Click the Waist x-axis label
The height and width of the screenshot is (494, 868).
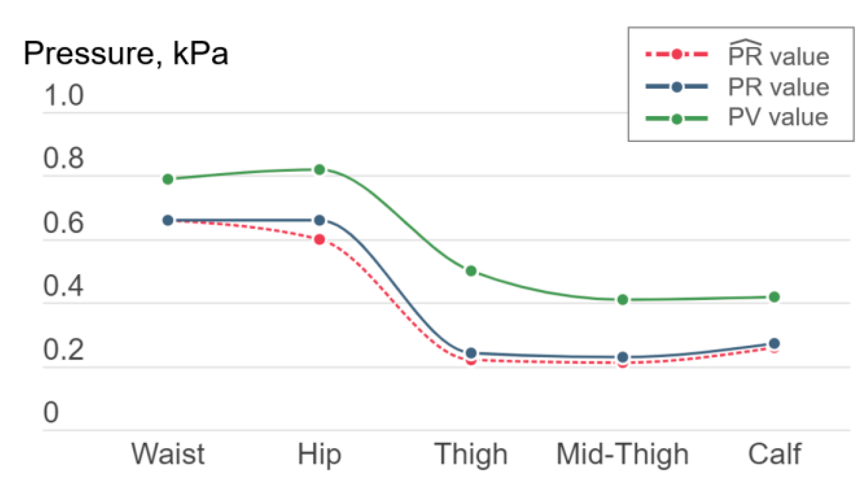coord(168,454)
